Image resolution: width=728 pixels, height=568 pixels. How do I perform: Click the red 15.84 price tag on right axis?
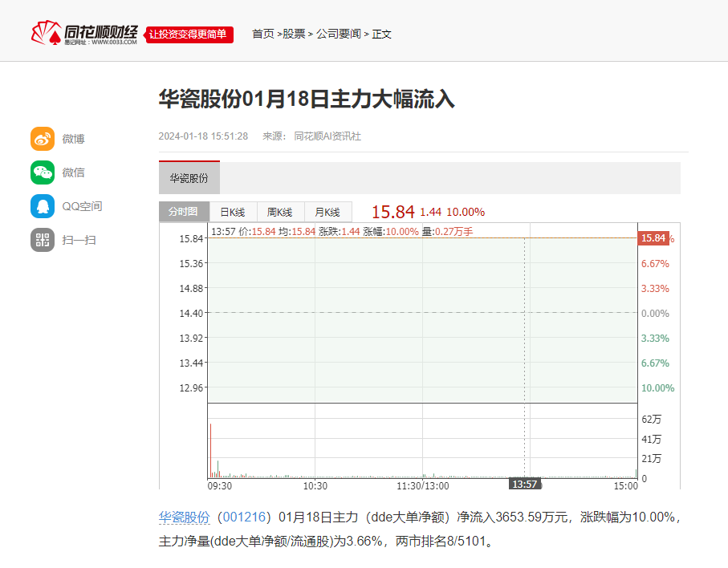pos(653,238)
